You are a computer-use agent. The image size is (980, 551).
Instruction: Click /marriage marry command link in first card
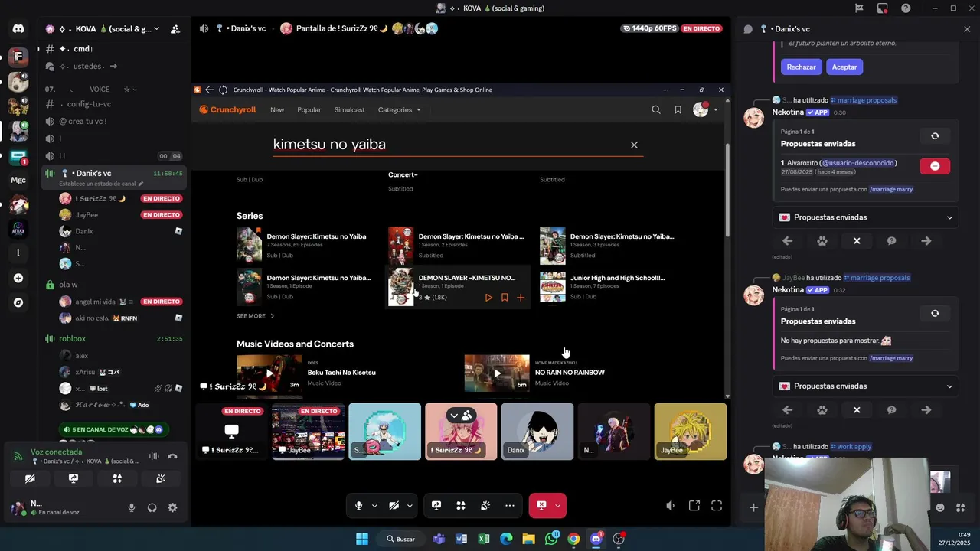[891, 189]
